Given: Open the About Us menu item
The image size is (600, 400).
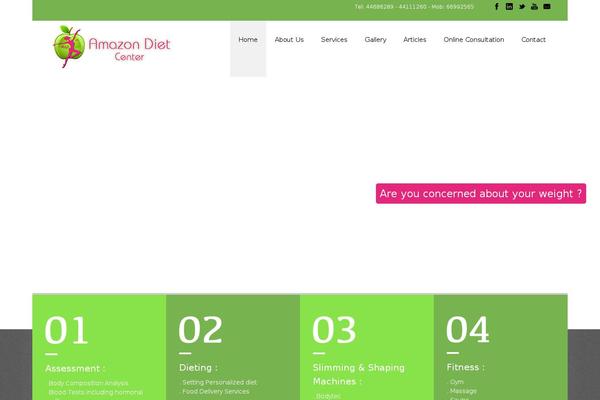Looking at the screenshot, I should [289, 39].
